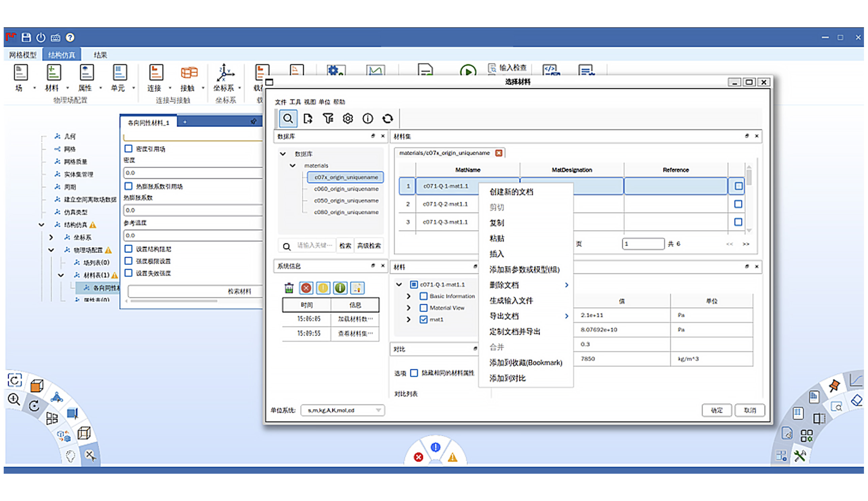Viewport: 868px width, 501px height.
Task: Click the refresh arrows toolbar icon
Action: (x=387, y=119)
